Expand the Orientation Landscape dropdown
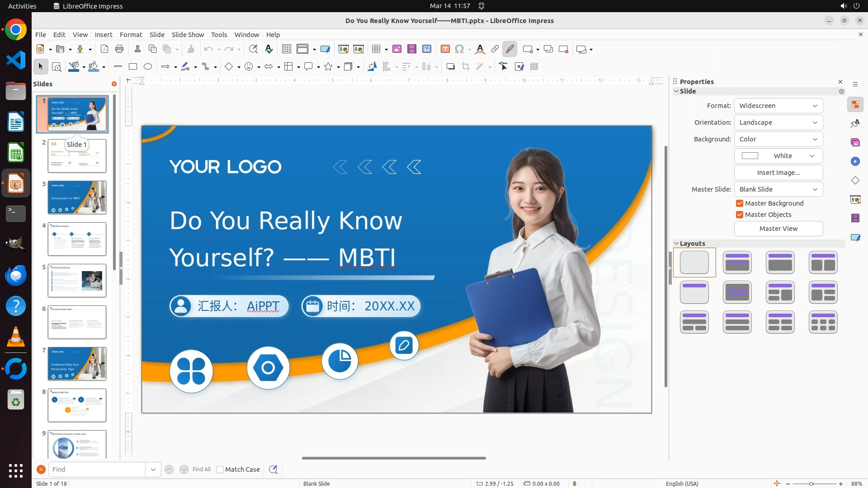This screenshot has width=868, height=488. tap(778, 122)
